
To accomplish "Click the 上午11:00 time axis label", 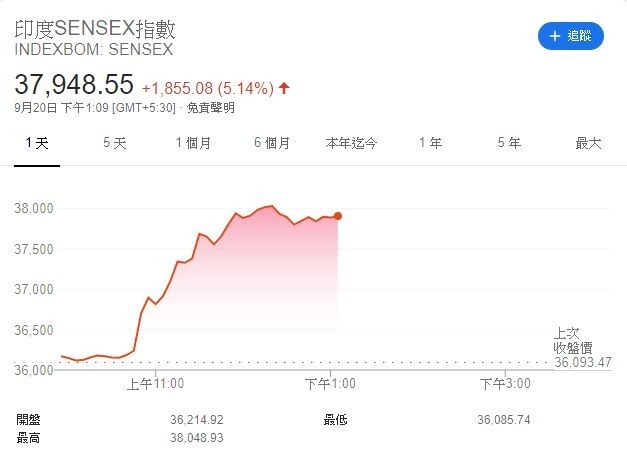I will 155,384.
